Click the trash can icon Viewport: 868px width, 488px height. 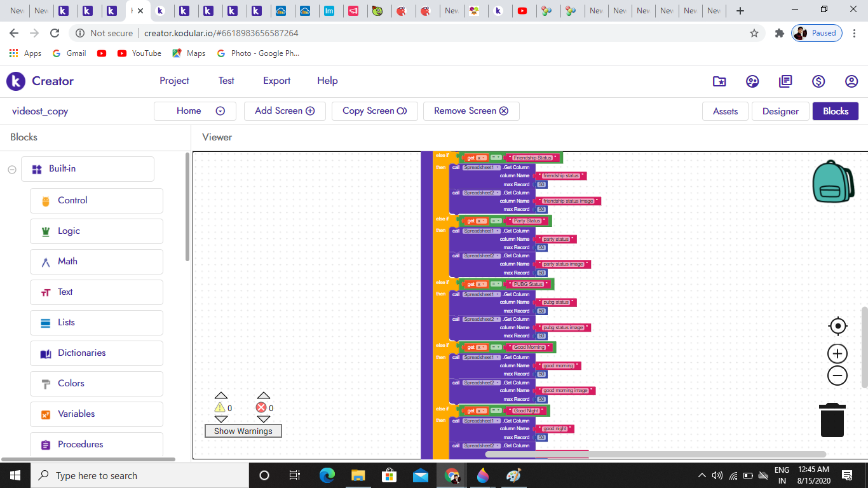pyautogui.click(x=832, y=420)
